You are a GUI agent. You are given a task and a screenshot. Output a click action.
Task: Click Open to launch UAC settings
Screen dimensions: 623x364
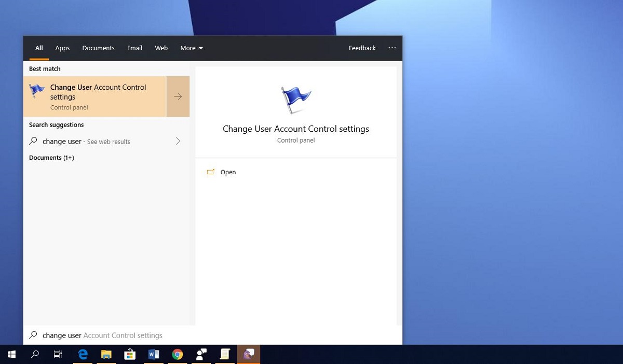coord(228,172)
